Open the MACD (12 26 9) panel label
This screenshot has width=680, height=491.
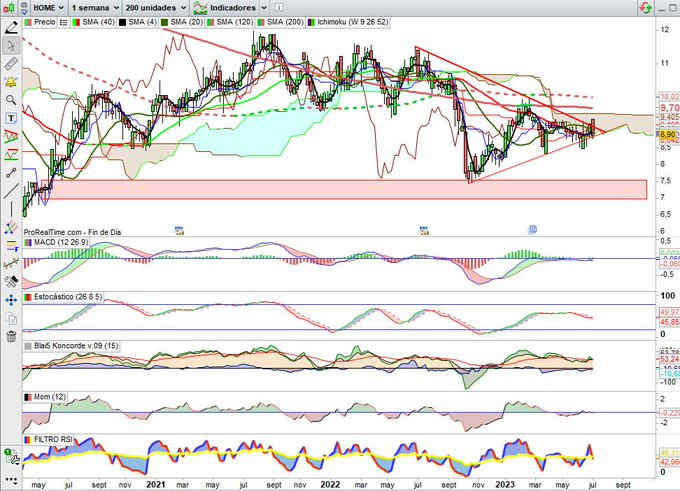click(57, 242)
